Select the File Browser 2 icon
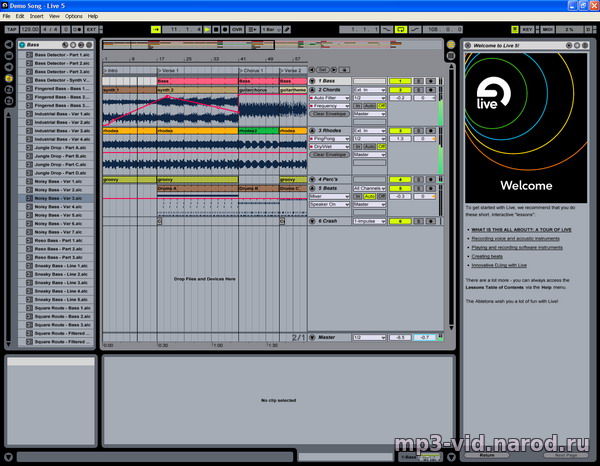 tap(9, 90)
